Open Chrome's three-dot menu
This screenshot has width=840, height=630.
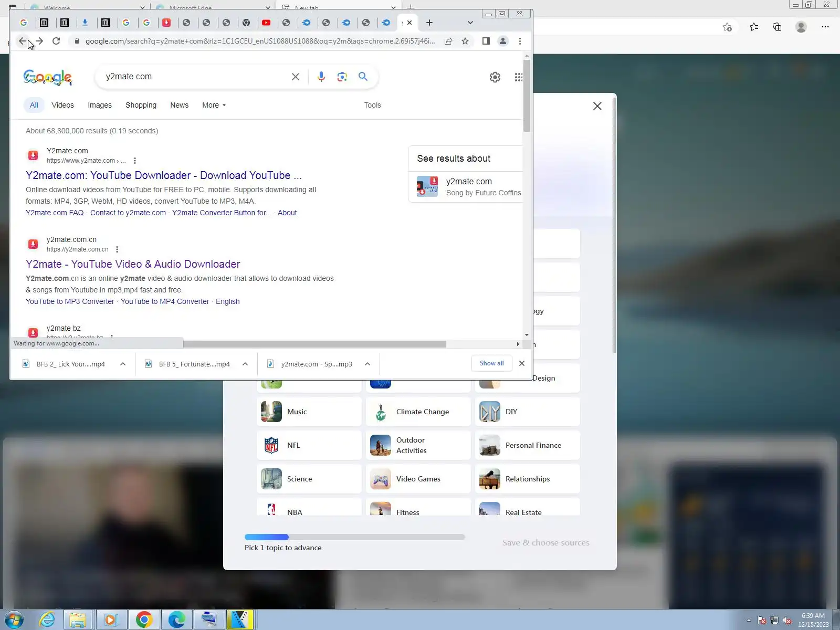[x=520, y=41]
